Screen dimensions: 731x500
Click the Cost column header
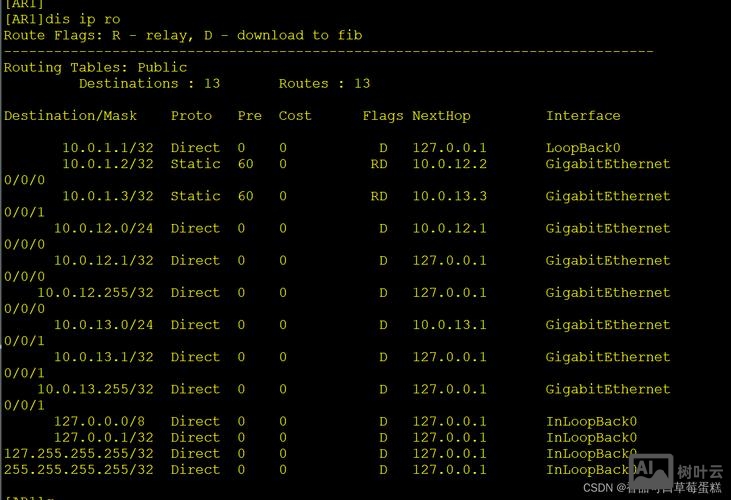pos(295,116)
